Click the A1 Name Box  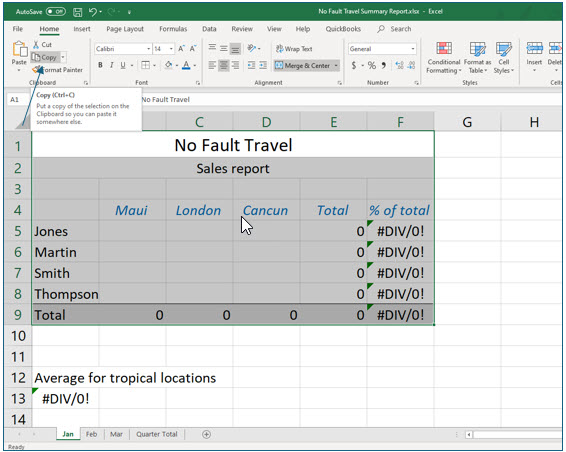[x=18, y=100]
